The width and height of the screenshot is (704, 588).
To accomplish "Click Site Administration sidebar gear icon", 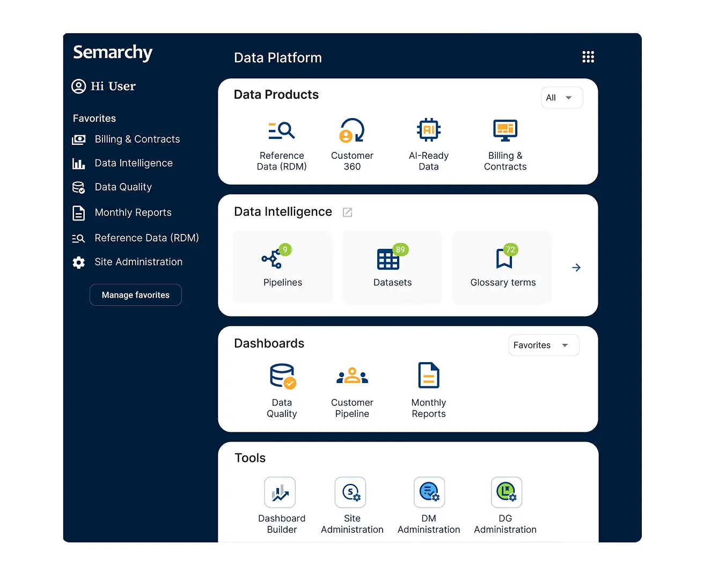I will (79, 262).
